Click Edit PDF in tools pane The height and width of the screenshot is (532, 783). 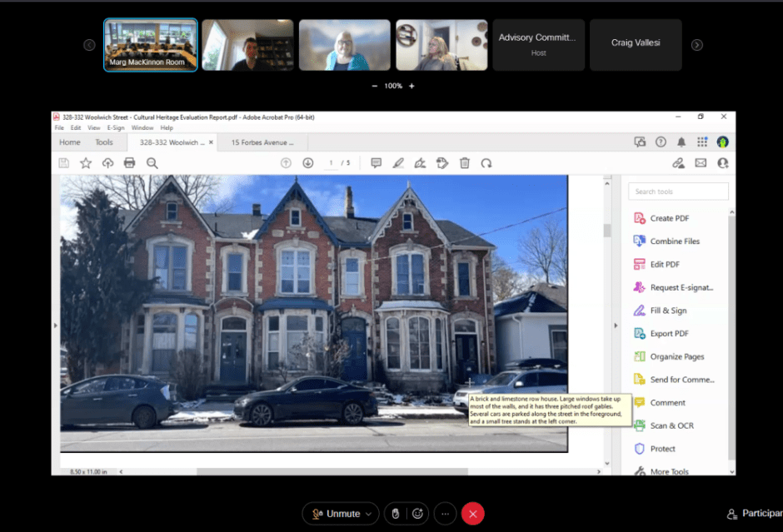[665, 264]
